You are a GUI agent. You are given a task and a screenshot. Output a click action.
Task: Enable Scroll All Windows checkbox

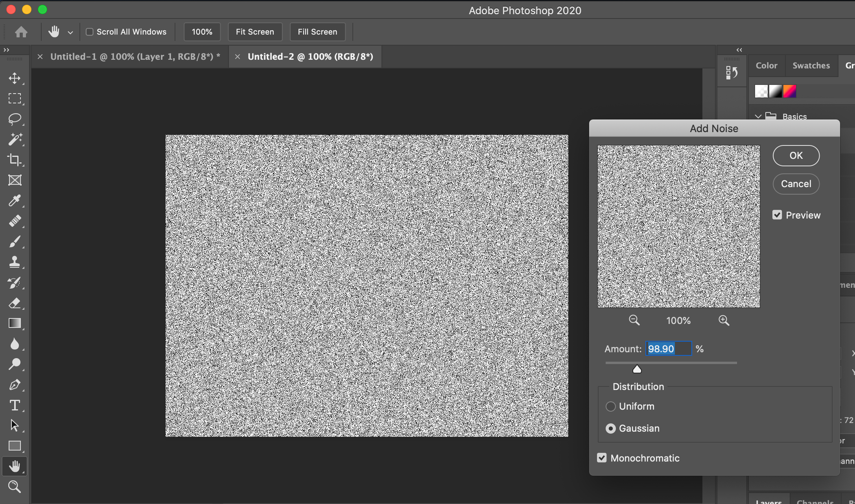(90, 32)
